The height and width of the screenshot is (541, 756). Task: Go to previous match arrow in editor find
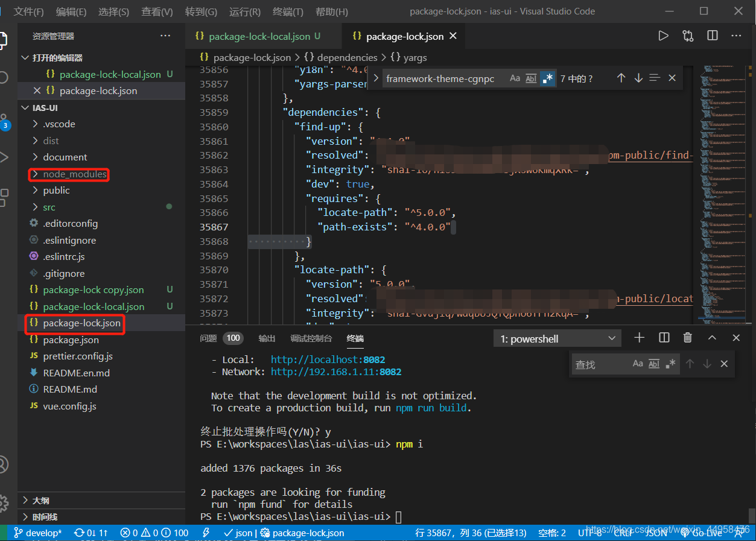(621, 78)
